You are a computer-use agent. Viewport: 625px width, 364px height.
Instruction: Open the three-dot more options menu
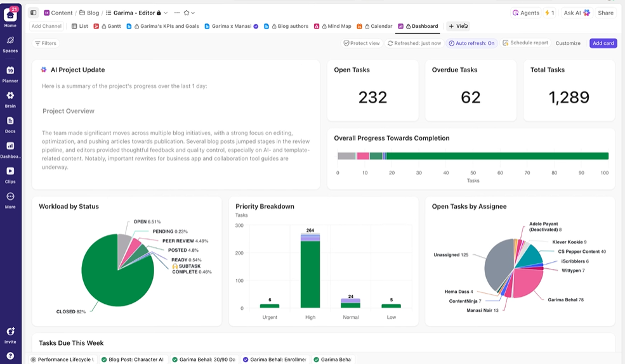(x=176, y=13)
